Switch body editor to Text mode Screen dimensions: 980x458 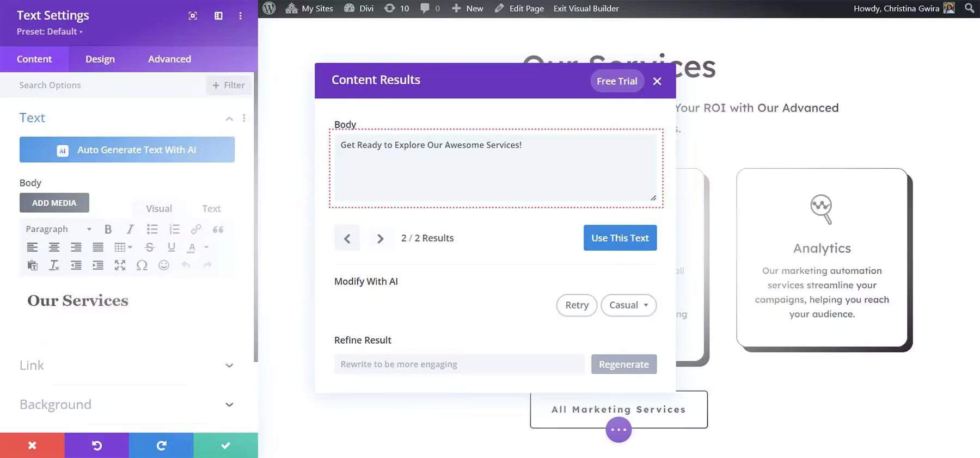coord(211,209)
